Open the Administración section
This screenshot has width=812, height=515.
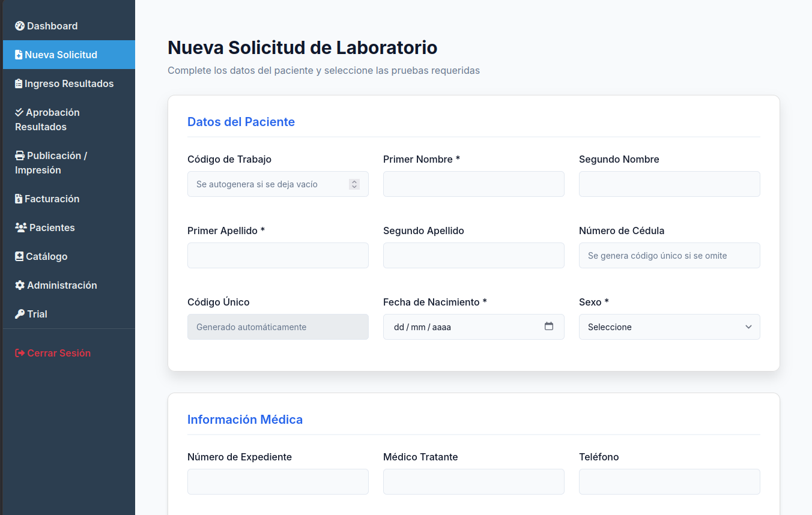pos(69,285)
